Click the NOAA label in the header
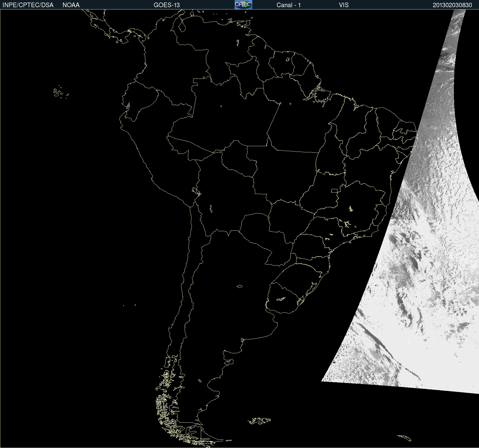Viewport: 479px width, 448px height. point(71,5)
